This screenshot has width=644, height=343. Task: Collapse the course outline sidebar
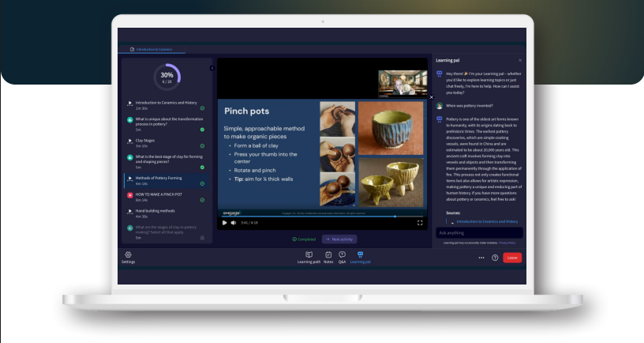point(212,68)
